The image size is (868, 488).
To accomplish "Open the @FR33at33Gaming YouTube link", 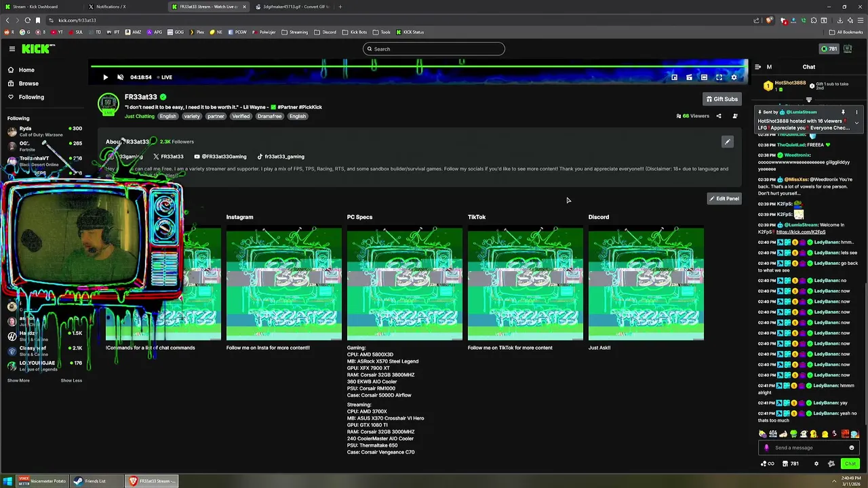I will tap(220, 157).
